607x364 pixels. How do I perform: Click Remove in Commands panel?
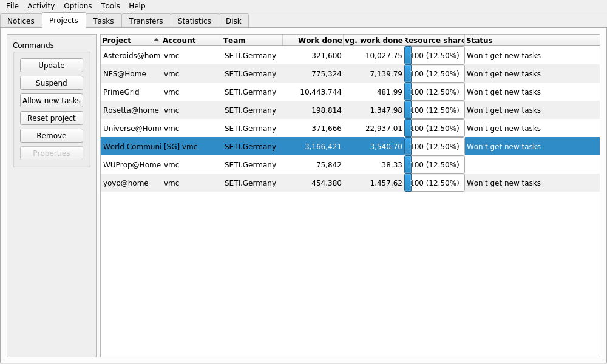(52, 135)
